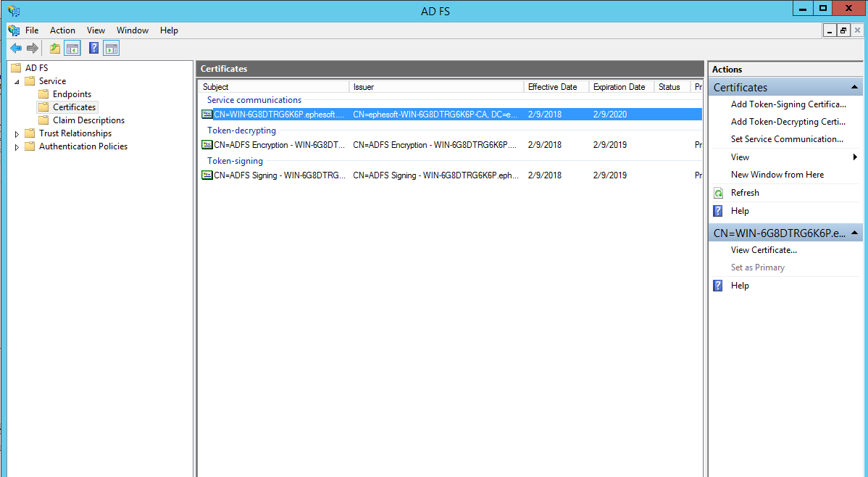Click Help icon under CN=WIN-6G8DTRG6K6P actions

pyautogui.click(x=718, y=286)
